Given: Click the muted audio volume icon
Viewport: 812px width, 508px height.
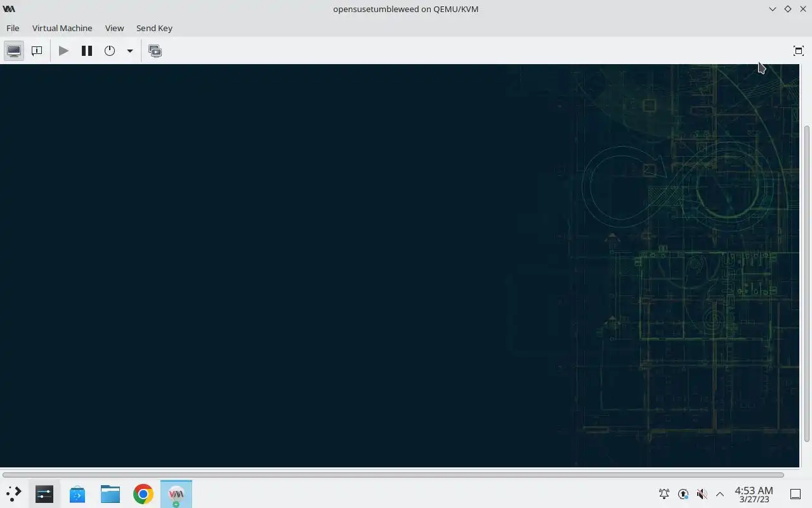Looking at the screenshot, I should (x=702, y=494).
